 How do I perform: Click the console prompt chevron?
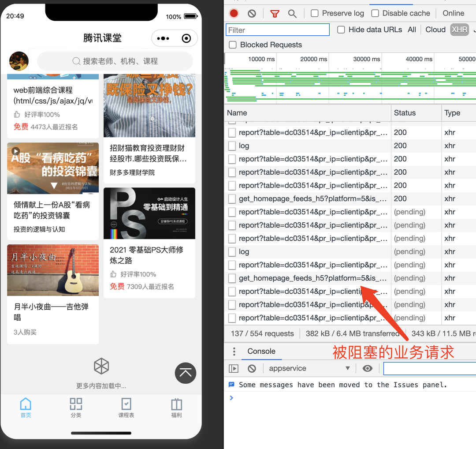[232, 398]
